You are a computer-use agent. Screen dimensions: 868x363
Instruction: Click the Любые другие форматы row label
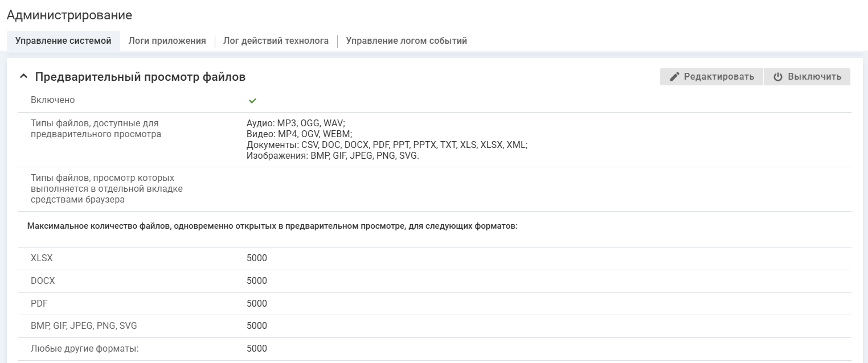tap(85, 349)
